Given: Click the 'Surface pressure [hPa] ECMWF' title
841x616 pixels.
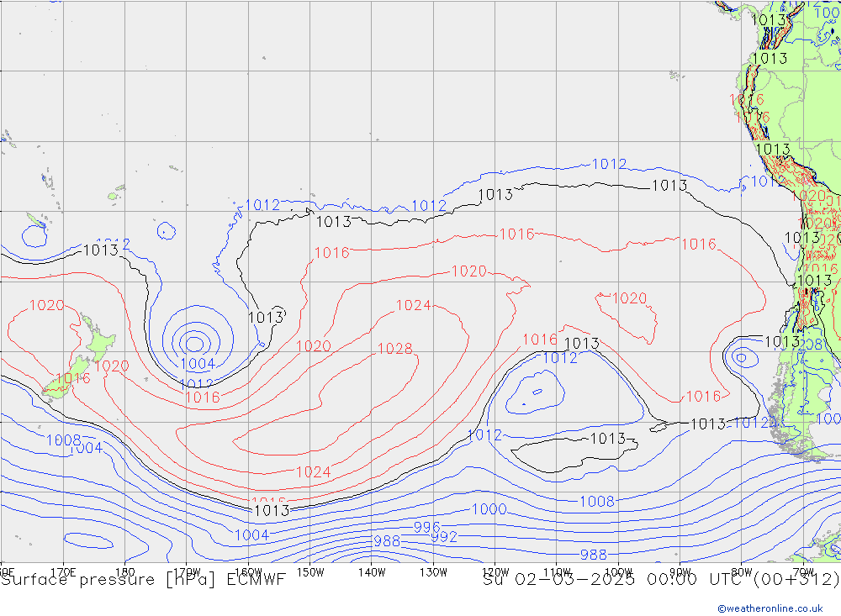Looking at the screenshot, I should click(143, 580).
